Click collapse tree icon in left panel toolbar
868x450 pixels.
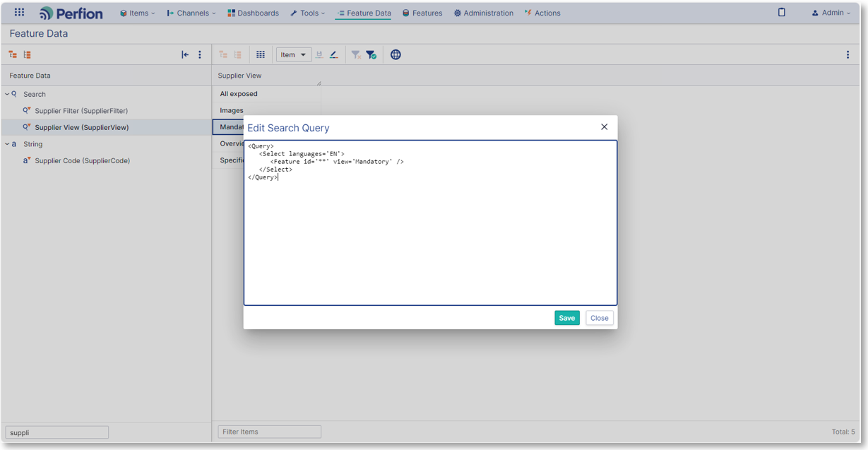click(x=28, y=54)
